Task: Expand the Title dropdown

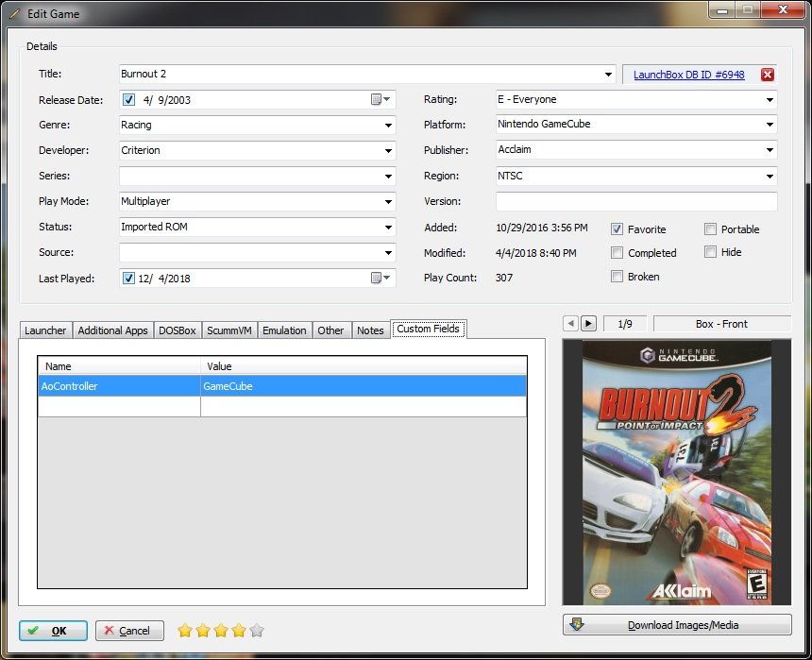Action: pos(608,75)
